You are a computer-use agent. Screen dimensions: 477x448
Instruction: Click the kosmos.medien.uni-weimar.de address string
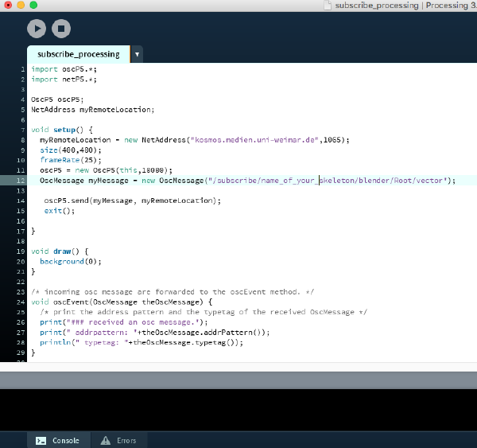[254, 139]
